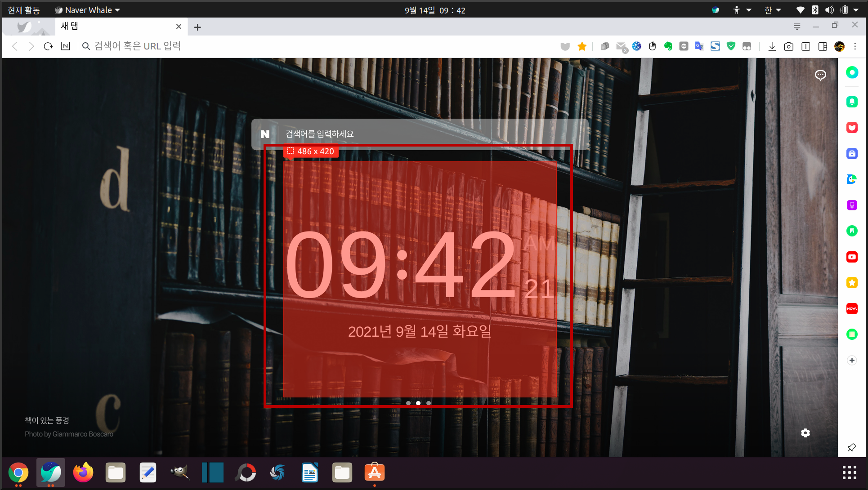This screenshot has height=490, width=868.
Task: Open the YouTube sidebar icon
Action: pyautogui.click(x=852, y=257)
